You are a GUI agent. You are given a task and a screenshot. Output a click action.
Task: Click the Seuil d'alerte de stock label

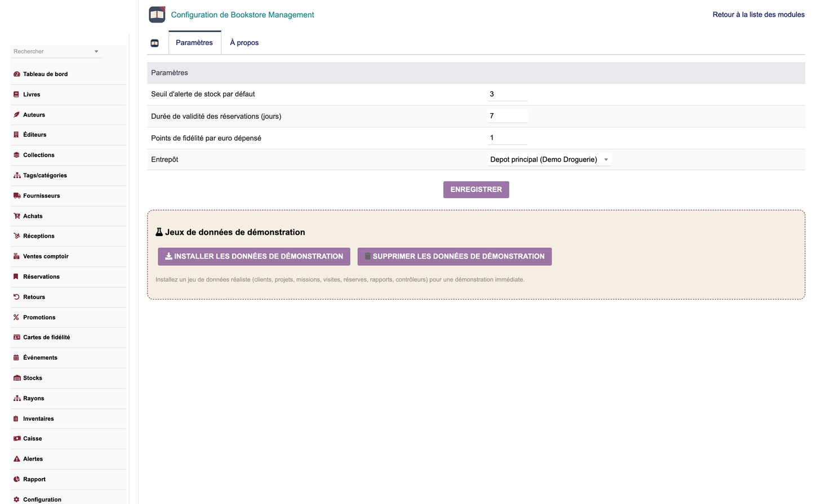[203, 94]
